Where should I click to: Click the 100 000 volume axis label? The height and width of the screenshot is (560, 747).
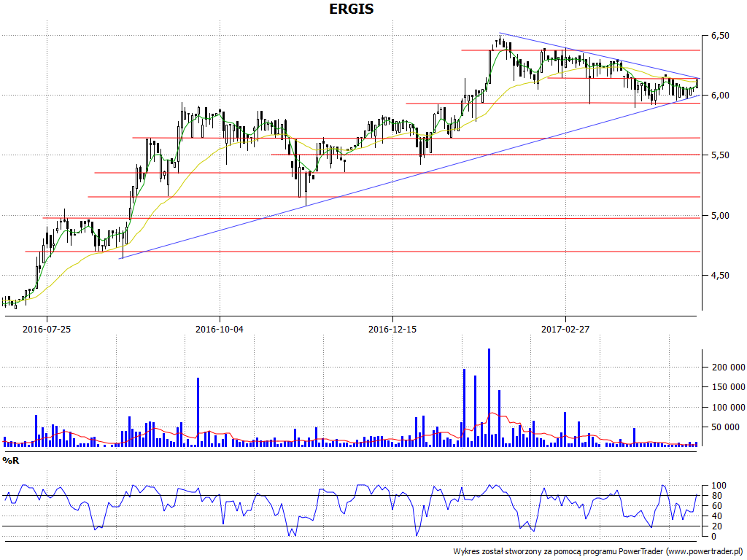[727, 407]
